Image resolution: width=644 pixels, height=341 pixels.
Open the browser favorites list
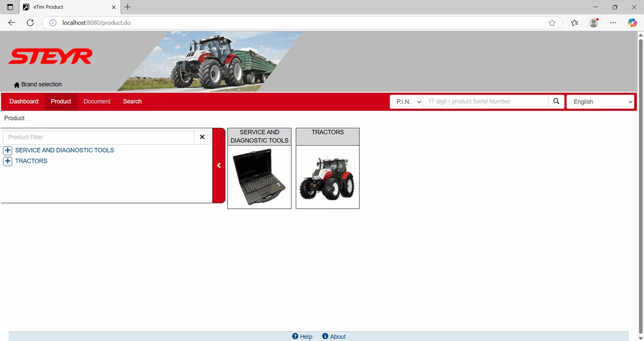(x=575, y=23)
